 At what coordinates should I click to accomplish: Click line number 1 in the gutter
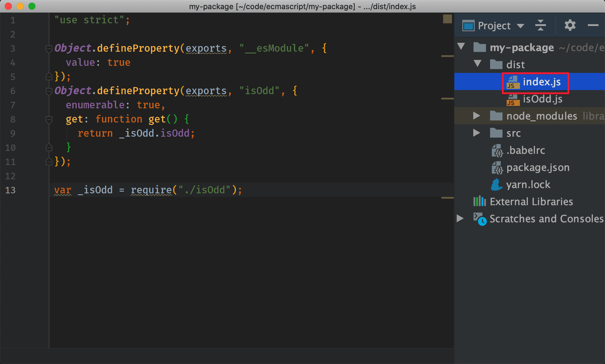tap(13, 20)
